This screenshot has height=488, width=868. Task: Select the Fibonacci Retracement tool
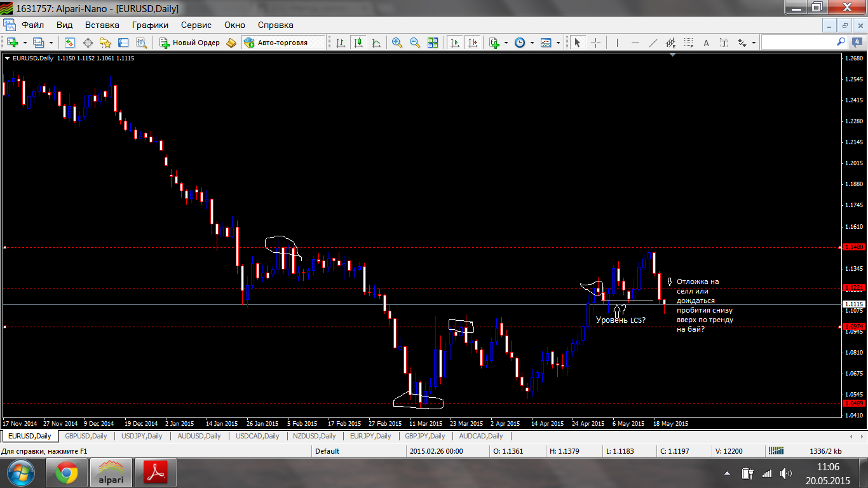pos(689,43)
